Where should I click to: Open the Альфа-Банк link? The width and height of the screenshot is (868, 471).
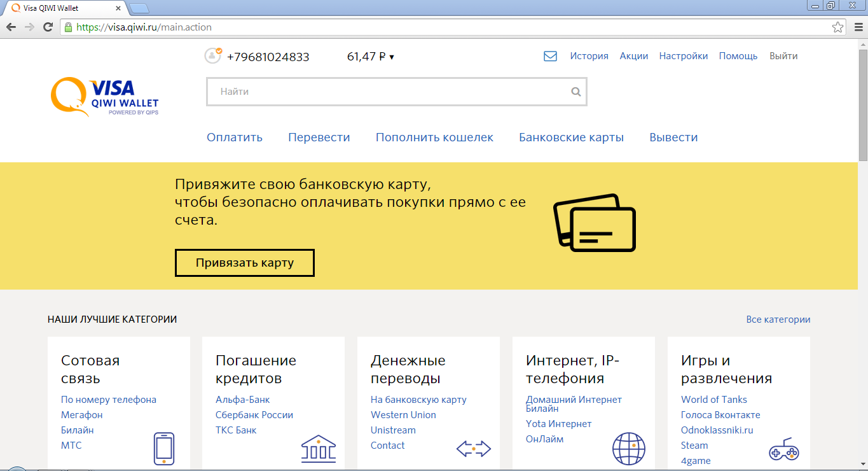point(243,400)
